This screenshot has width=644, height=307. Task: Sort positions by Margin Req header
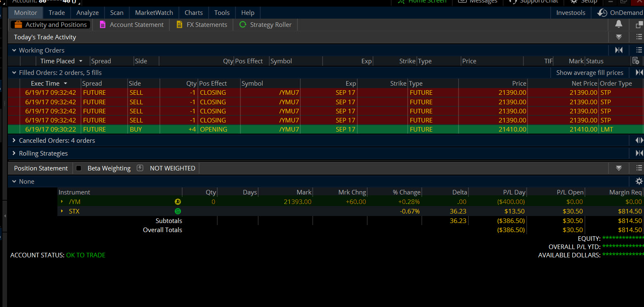point(625,192)
